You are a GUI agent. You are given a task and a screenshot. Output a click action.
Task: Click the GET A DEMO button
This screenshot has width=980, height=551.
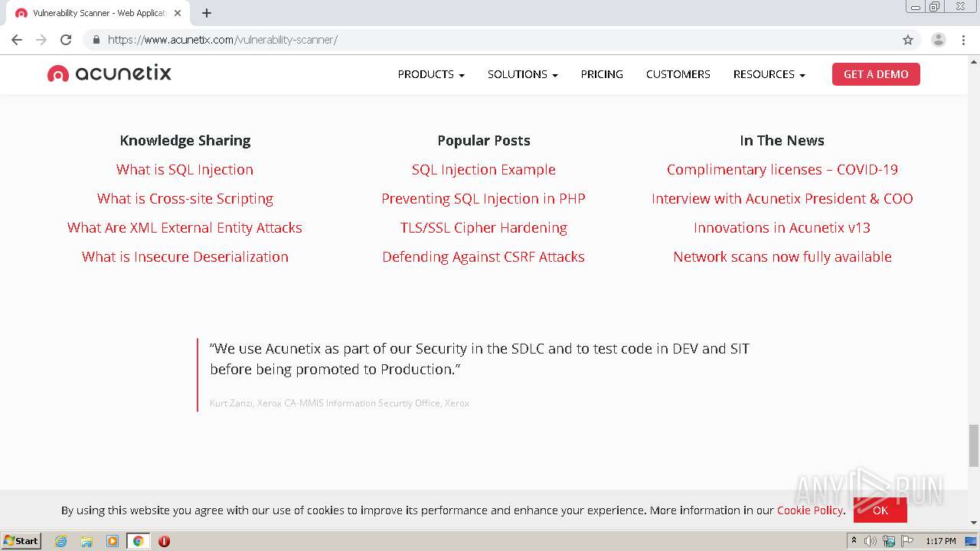(876, 74)
